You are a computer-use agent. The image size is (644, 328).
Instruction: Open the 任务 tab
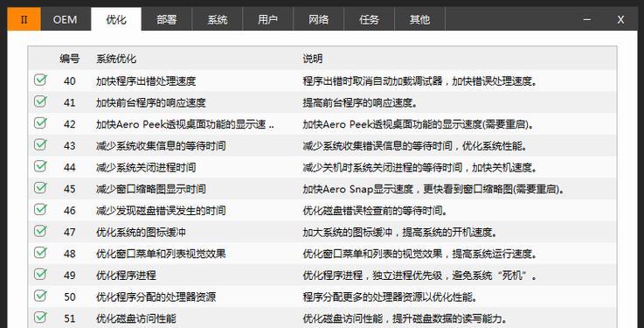pos(369,19)
